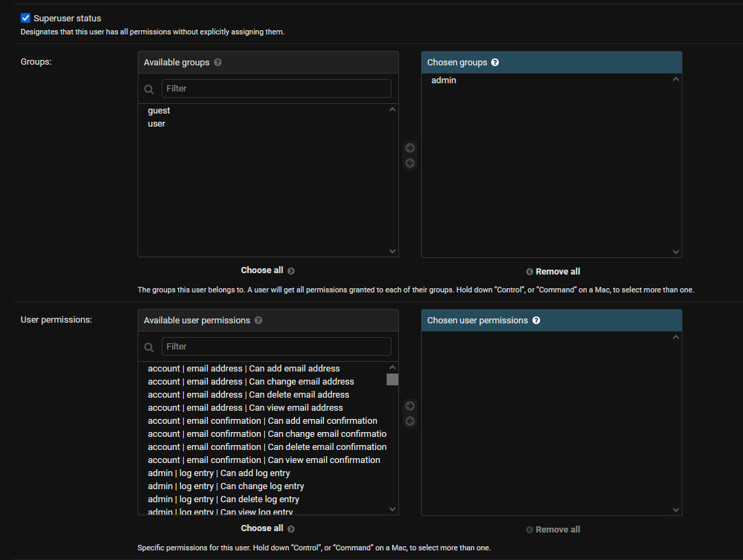Select the user group in Available groups
The image size is (743, 560).
tap(156, 123)
